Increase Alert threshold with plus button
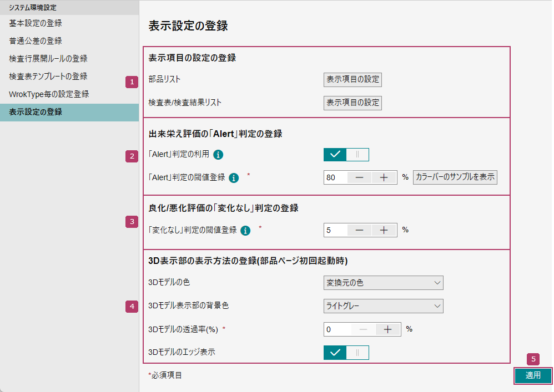This screenshot has width=554, height=392. [x=384, y=177]
